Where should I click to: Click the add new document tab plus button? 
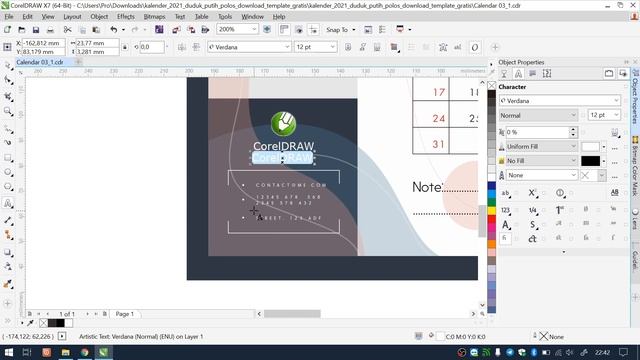tap(78, 62)
